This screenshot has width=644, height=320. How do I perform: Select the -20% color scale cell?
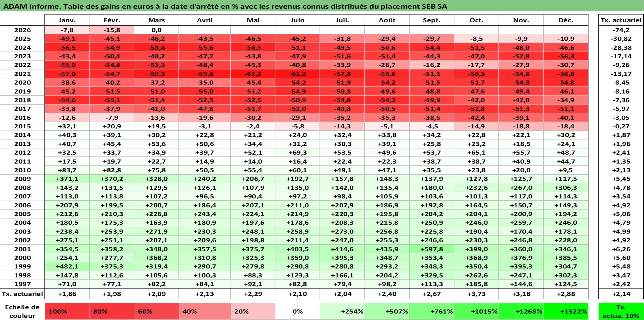point(253,311)
